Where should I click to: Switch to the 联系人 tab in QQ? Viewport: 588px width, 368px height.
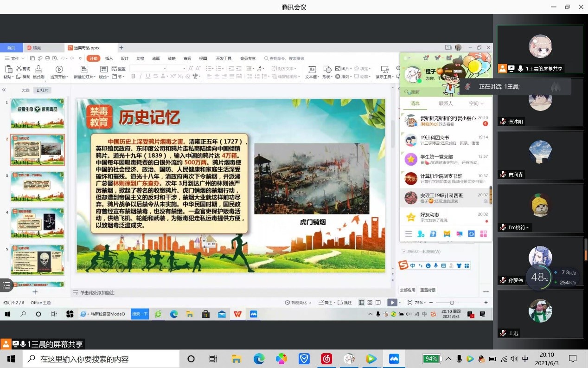point(446,103)
